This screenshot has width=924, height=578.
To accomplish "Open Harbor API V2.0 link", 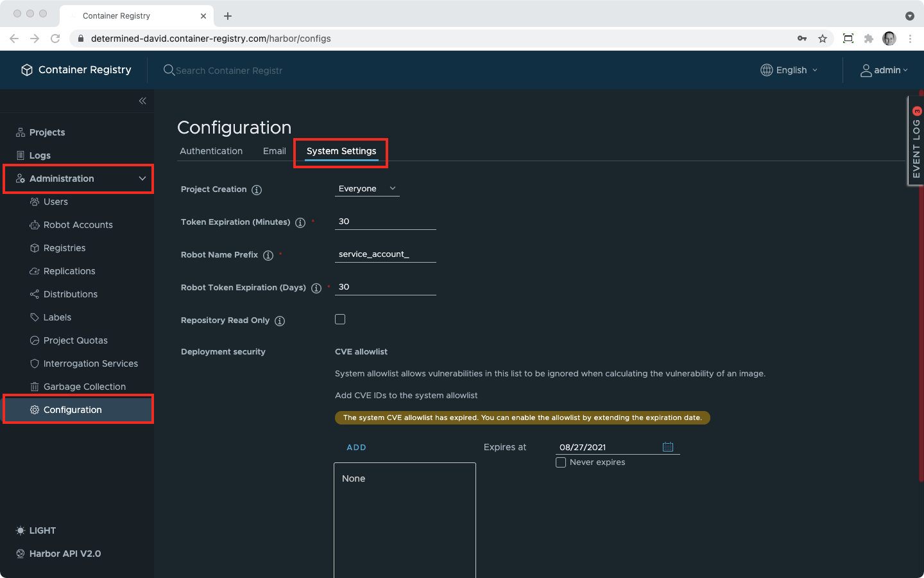I will pyautogui.click(x=65, y=554).
